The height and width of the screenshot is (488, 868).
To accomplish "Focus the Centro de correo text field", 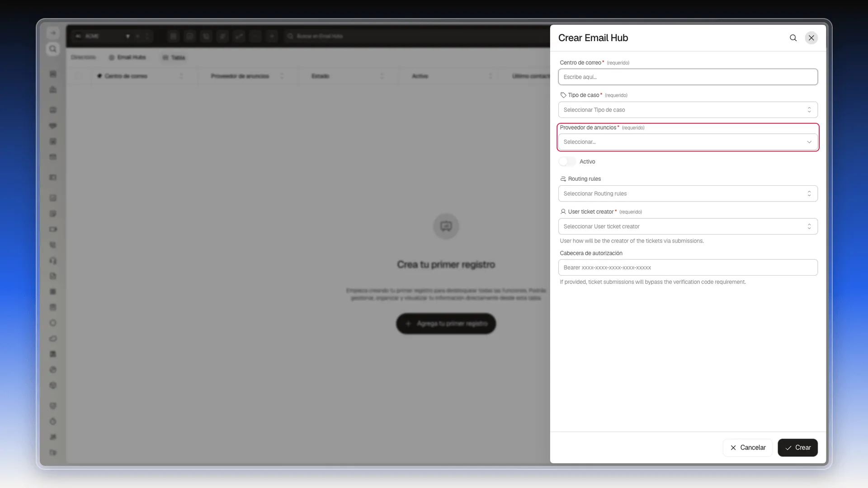I will click(688, 77).
